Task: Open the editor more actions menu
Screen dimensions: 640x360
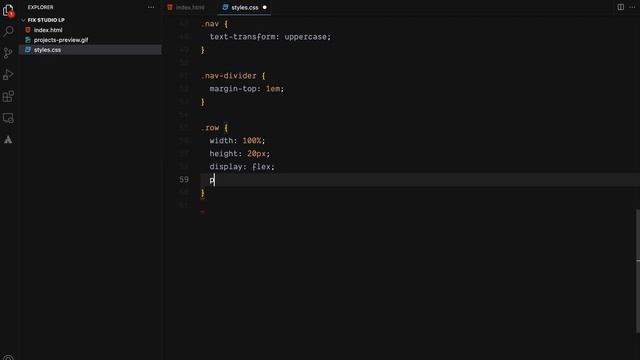Action: [x=632, y=7]
